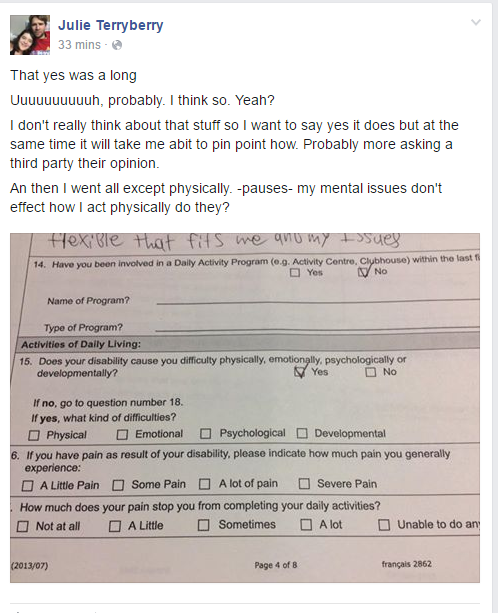The width and height of the screenshot is (498, 613).
Task: Open the Julie Terryberry profile name link
Action: coord(111,25)
